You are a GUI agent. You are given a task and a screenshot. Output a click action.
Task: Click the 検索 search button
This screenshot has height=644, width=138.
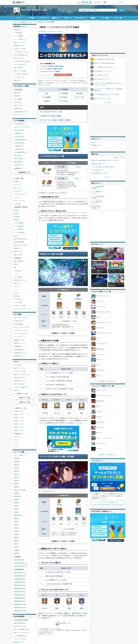tap(122, 10)
